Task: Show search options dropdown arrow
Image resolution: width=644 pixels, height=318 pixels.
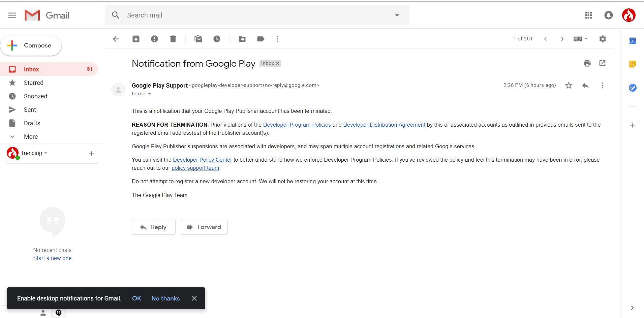Action: (x=397, y=15)
